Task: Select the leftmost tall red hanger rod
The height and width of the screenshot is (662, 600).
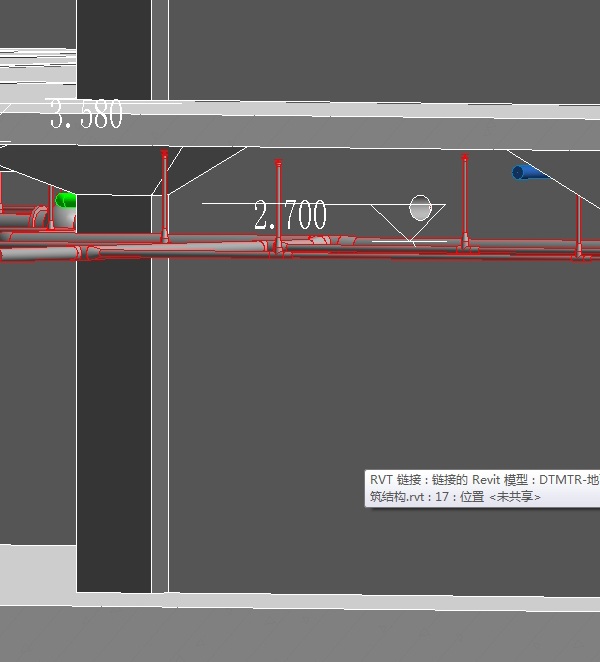Action: tap(165, 195)
